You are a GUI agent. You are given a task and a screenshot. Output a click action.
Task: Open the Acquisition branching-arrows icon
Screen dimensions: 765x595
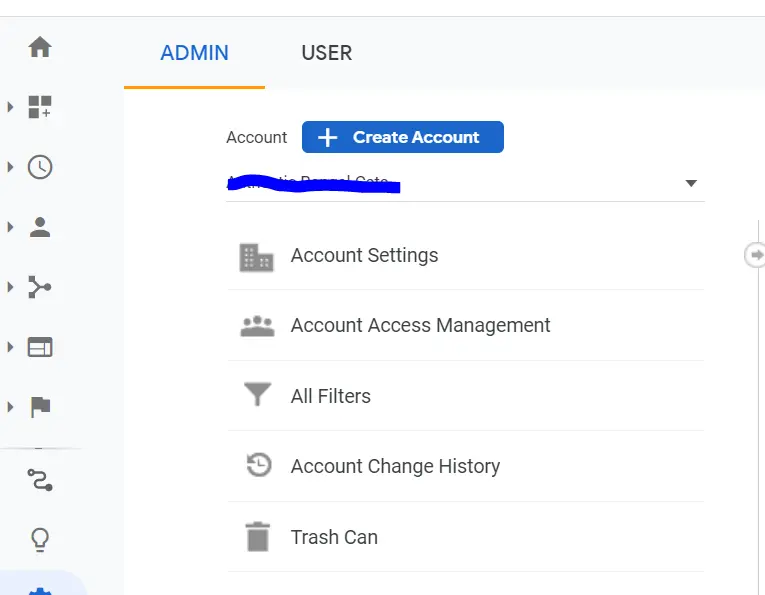pyautogui.click(x=40, y=288)
